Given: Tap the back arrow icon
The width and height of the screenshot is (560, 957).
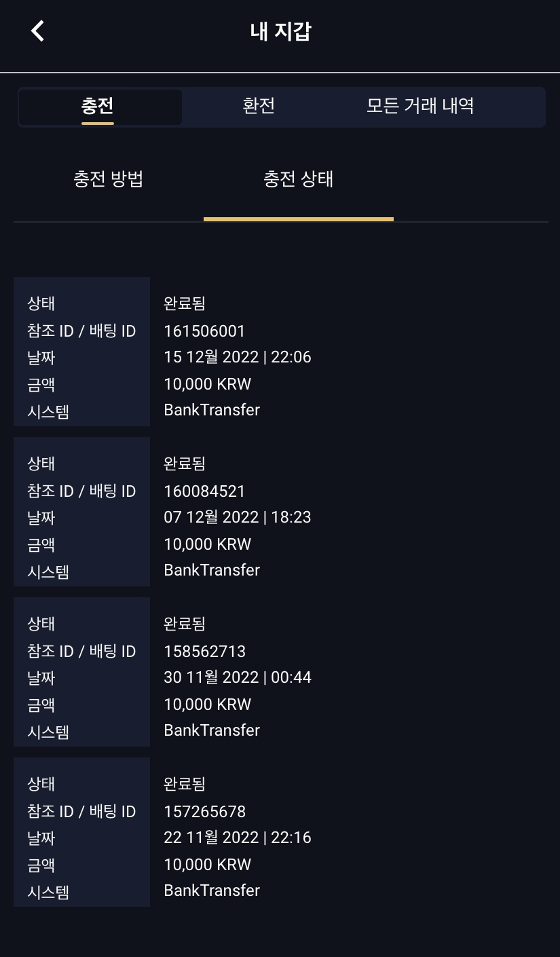Looking at the screenshot, I should [38, 31].
